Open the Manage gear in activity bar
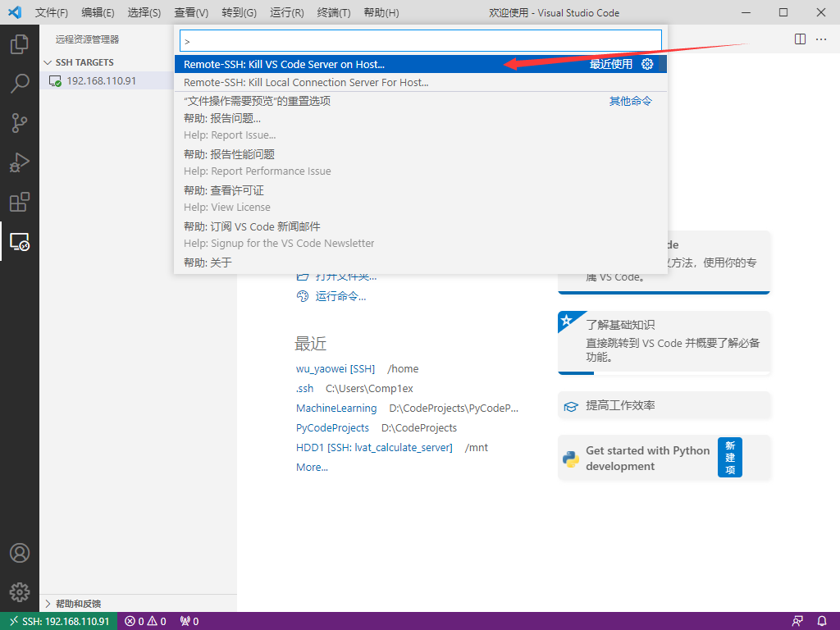Screen dimensions: 840x630 pyautogui.click(x=20, y=592)
